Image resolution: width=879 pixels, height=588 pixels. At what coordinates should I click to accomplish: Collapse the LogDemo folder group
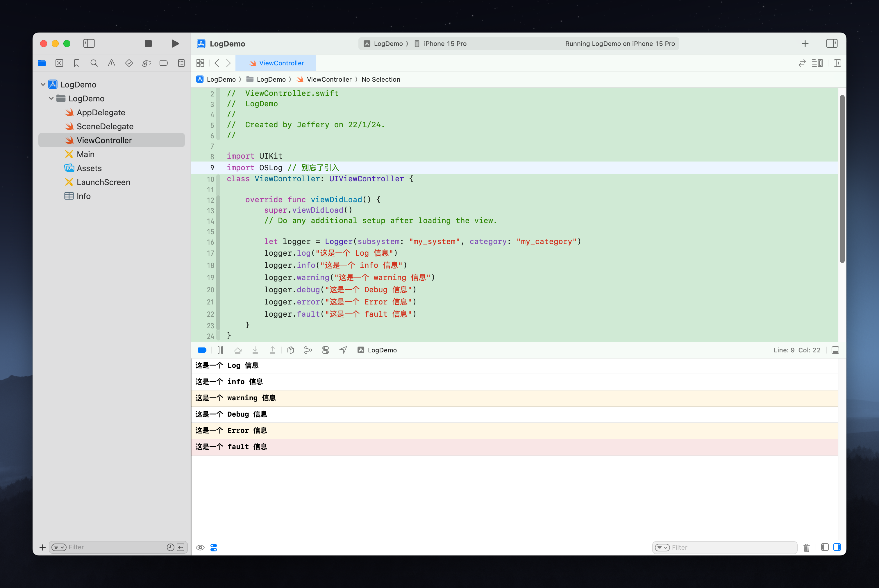(51, 98)
